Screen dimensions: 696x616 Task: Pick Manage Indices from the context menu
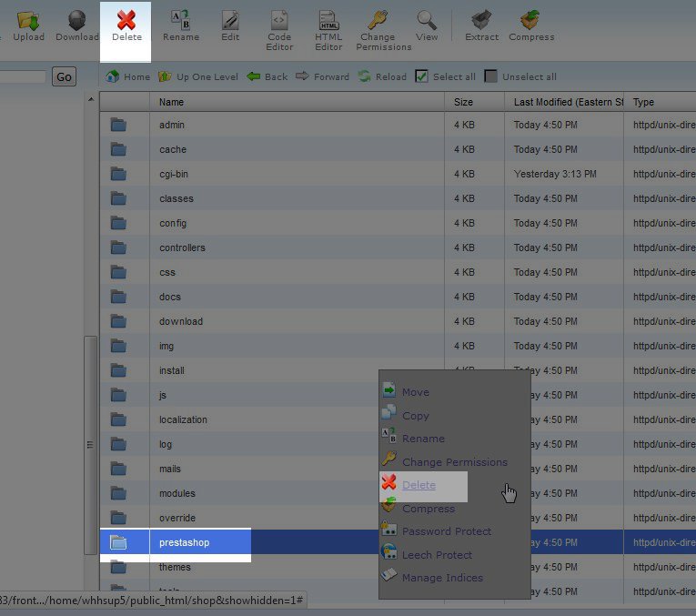pyautogui.click(x=442, y=578)
